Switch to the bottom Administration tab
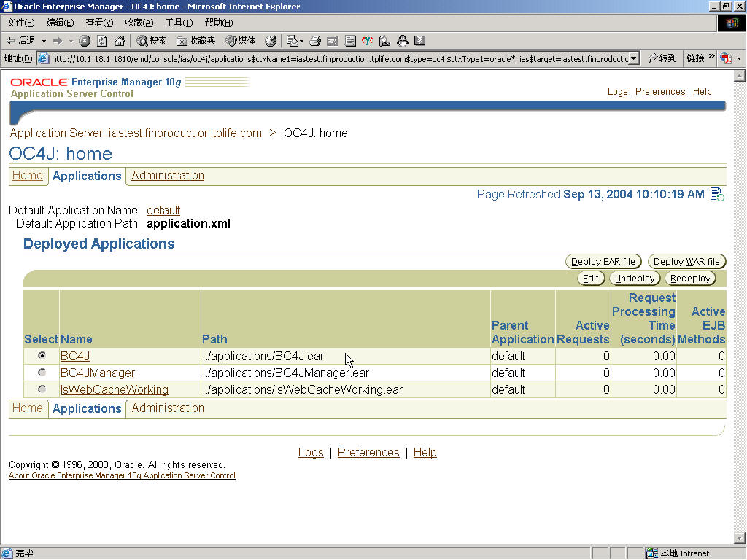 click(x=168, y=408)
